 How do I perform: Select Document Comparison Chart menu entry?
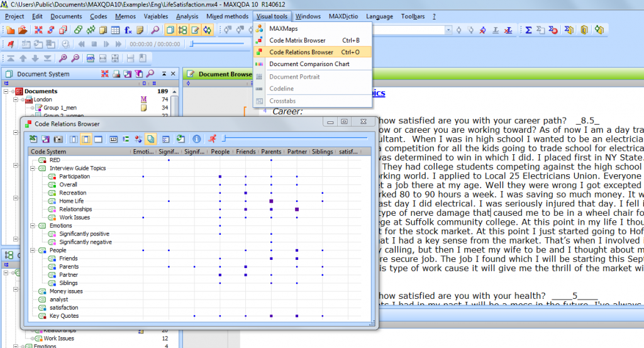pos(309,64)
